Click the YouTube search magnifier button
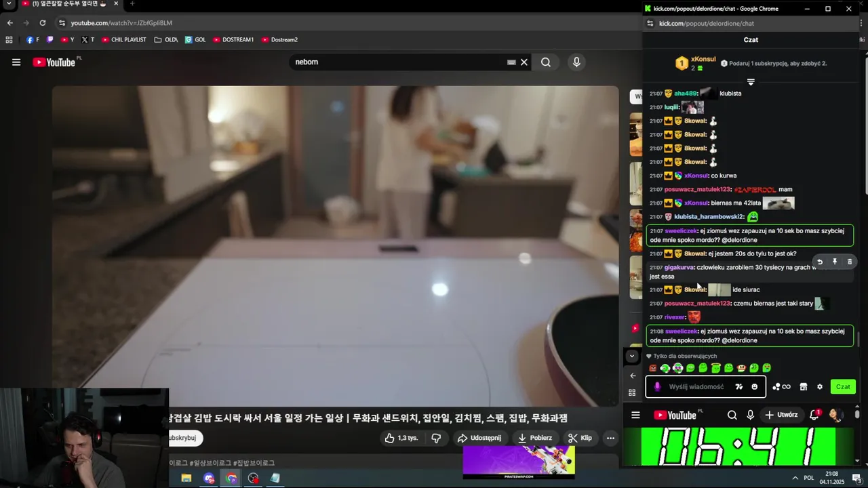Image resolution: width=868 pixels, height=488 pixels. (x=546, y=62)
